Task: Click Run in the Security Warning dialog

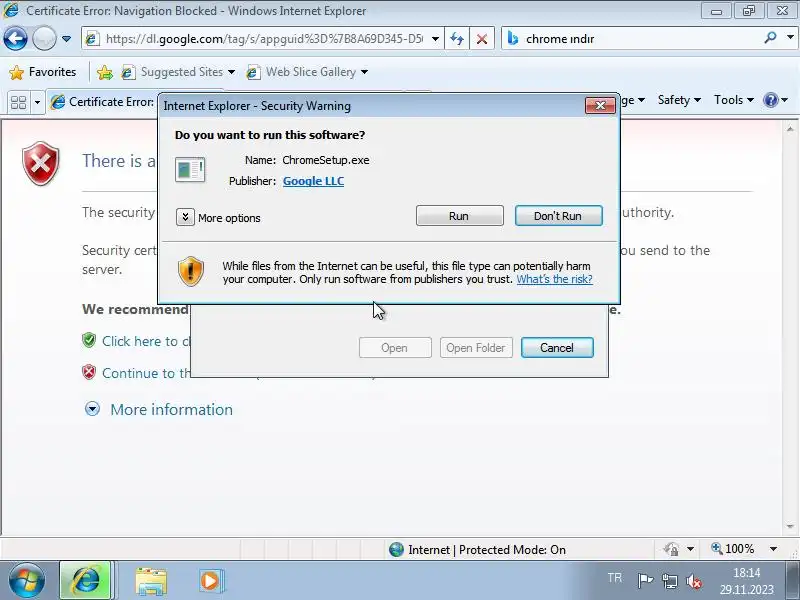Action: [x=459, y=216]
